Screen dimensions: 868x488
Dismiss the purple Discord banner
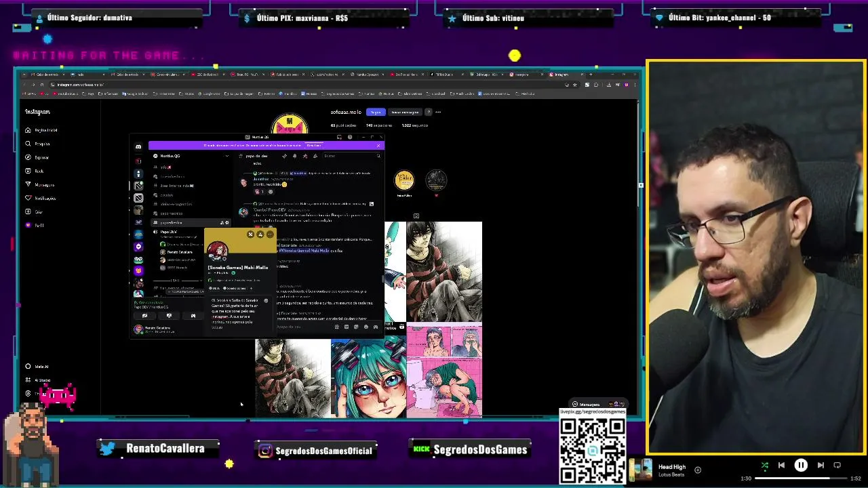pos(378,145)
